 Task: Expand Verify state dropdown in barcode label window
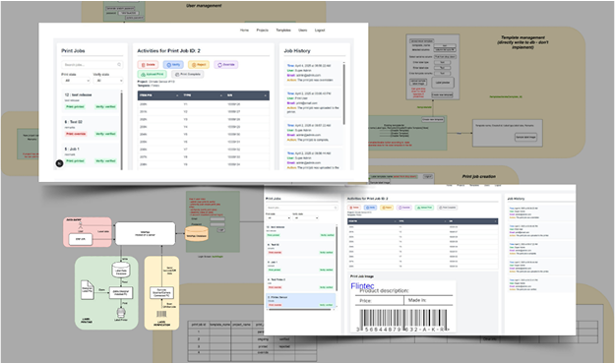point(305,217)
